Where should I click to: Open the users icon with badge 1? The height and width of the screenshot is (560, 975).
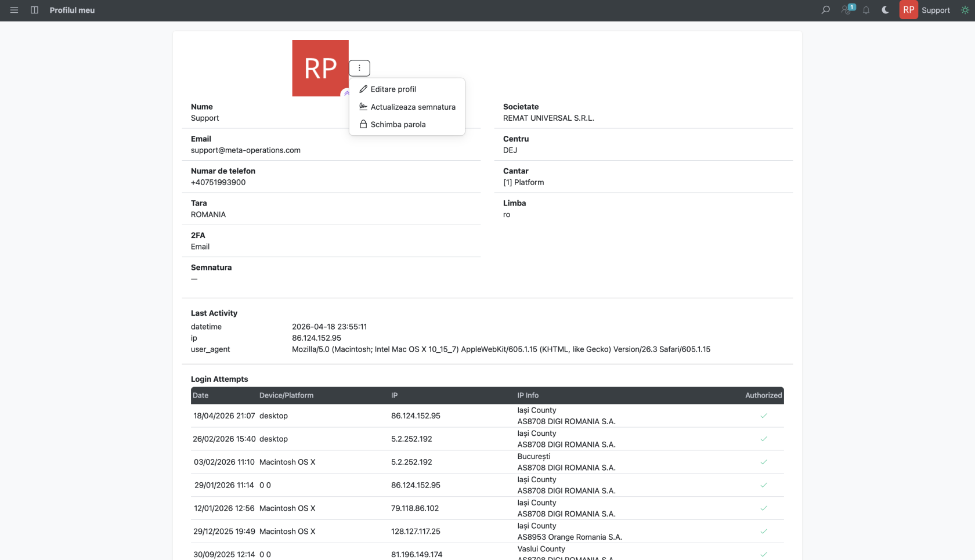pos(848,9)
